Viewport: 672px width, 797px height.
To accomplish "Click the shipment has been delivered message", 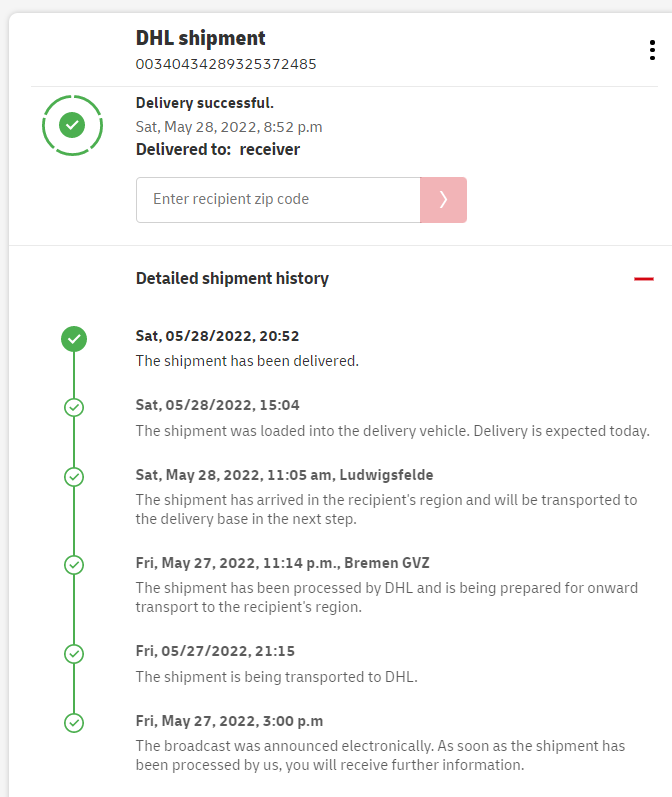I will pos(247,361).
